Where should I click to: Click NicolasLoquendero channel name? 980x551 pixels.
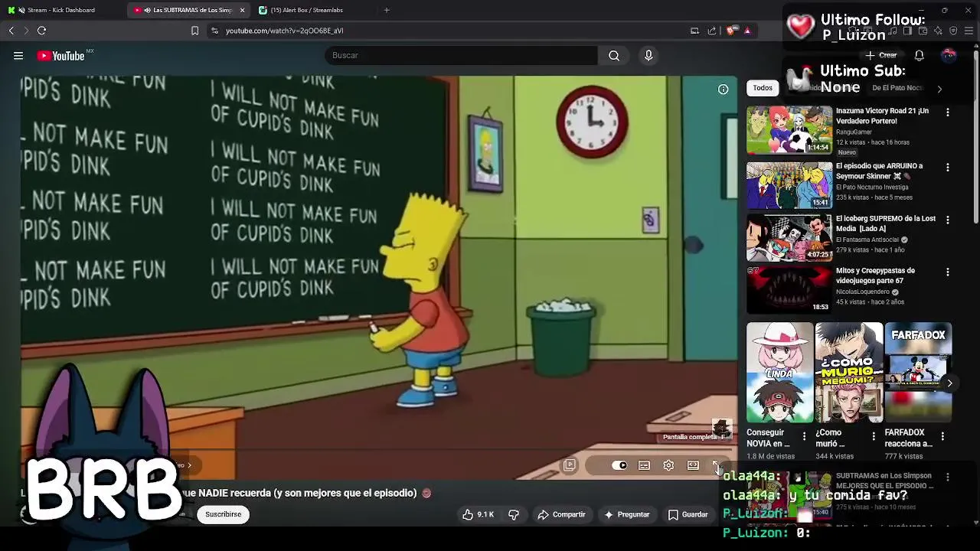pyautogui.click(x=863, y=292)
